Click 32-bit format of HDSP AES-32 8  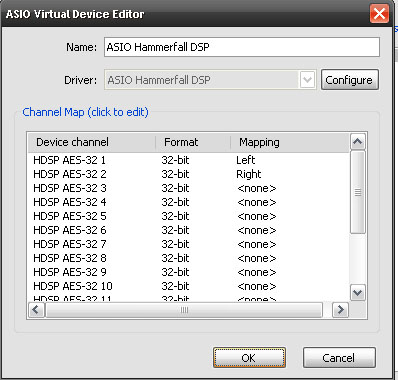175,258
